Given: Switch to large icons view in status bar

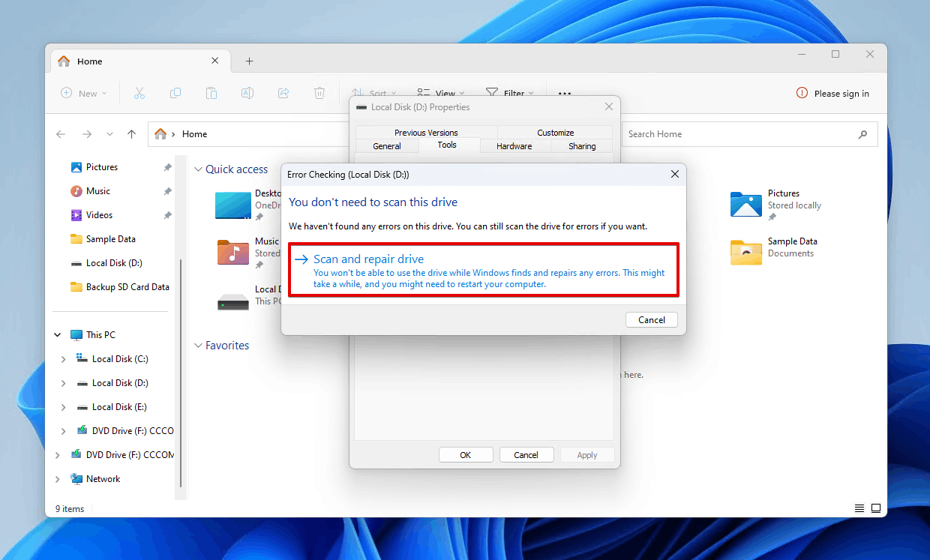Looking at the screenshot, I should (876, 508).
